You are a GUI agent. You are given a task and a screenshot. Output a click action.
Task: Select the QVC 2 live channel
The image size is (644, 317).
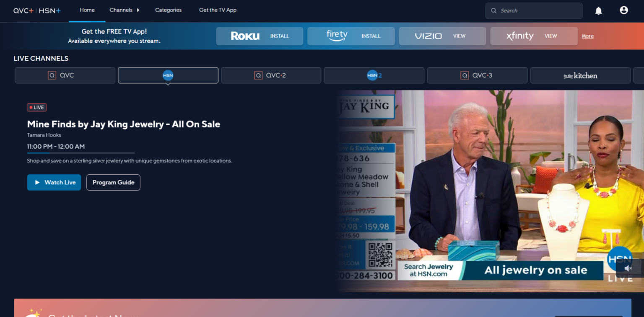271,75
